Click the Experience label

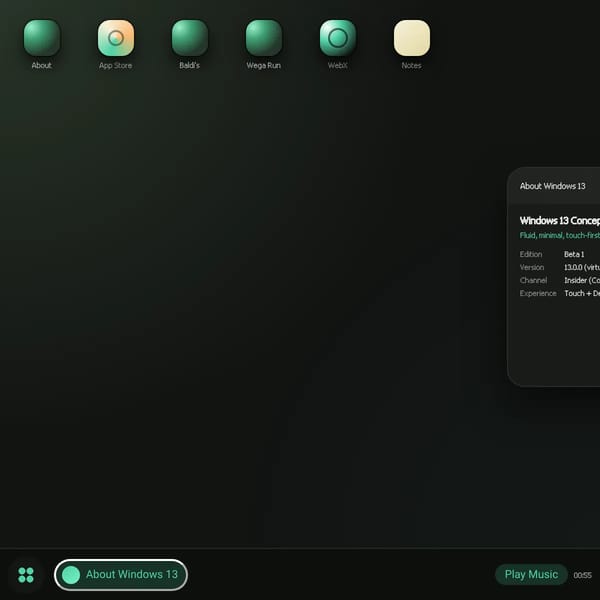538,293
